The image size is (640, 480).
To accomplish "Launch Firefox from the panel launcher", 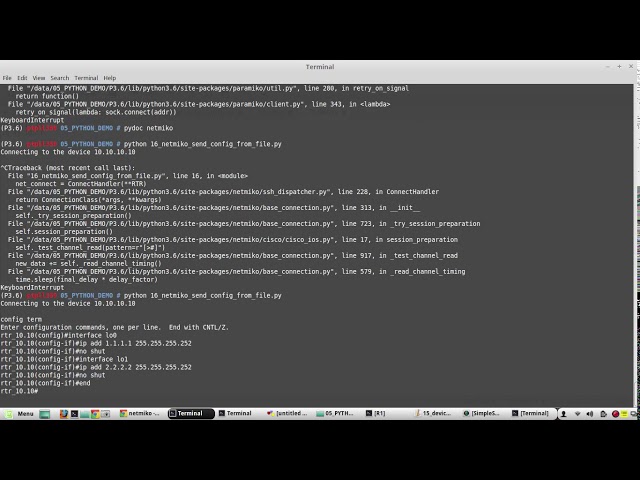I will click(64, 413).
